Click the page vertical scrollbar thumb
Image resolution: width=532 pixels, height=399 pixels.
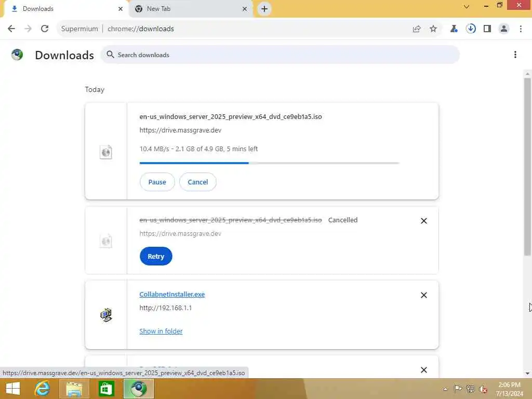coord(527,166)
